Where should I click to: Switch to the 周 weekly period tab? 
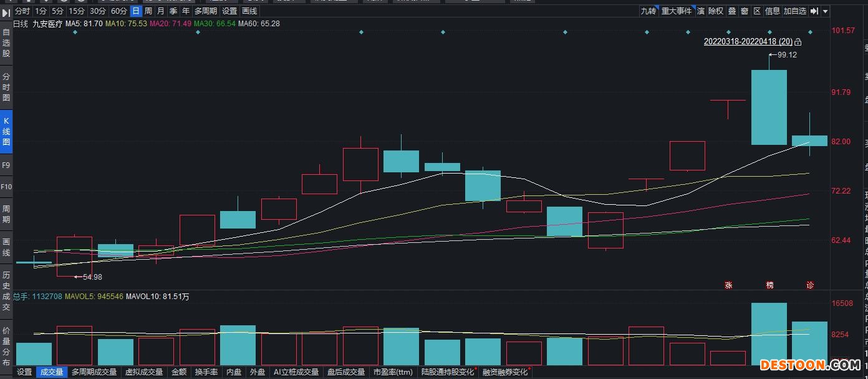[148, 11]
